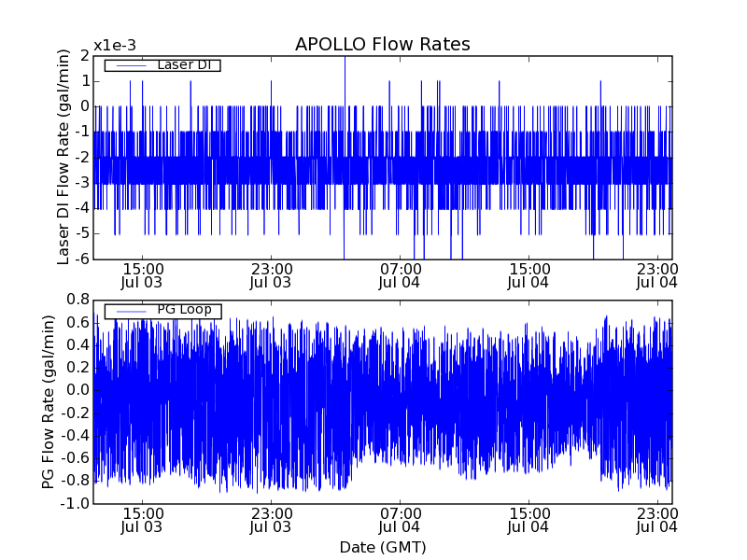Viewport: 747px width, 560px height.
Task: Select y-tick '0.2' on the PG Loop plot
Action: click(x=78, y=368)
